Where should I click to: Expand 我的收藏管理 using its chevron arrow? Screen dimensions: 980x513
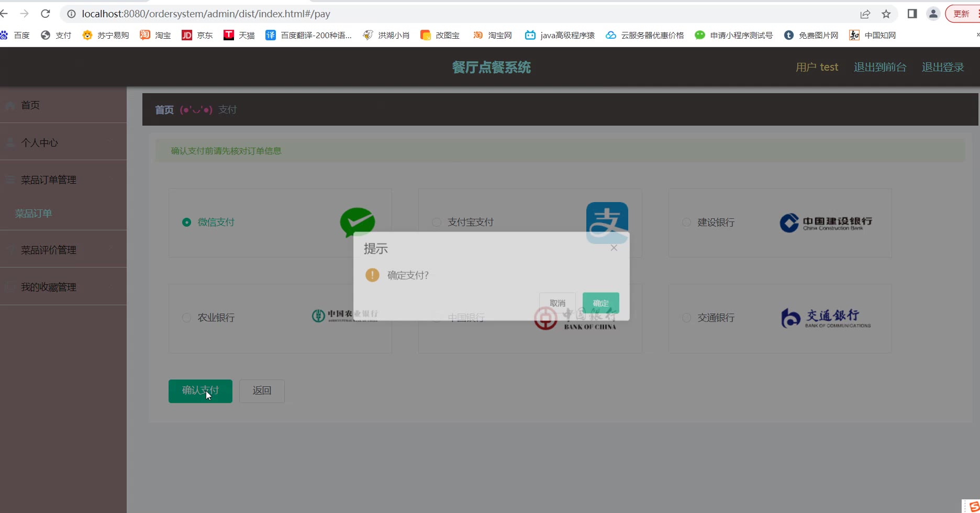pos(110,286)
